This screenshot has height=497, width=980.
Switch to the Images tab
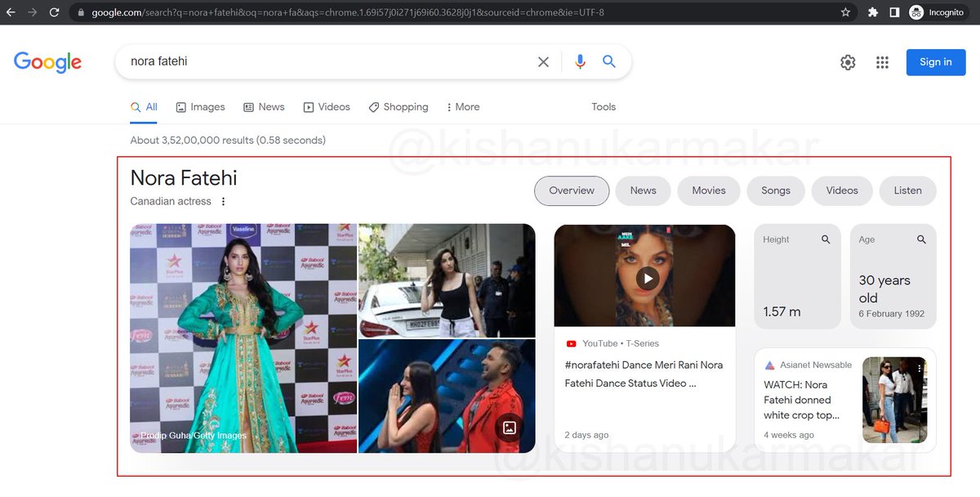pyautogui.click(x=200, y=107)
